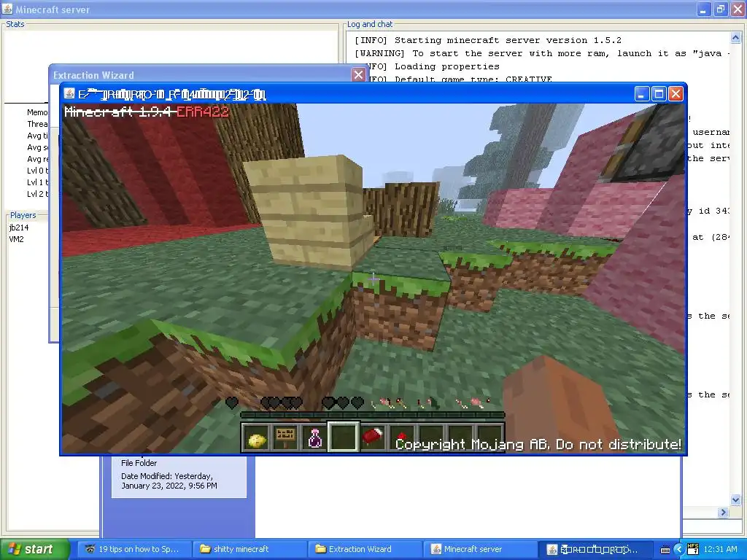Click the HFS tray icon
The width and height of the screenshot is (747, 560).
(693, 549)
